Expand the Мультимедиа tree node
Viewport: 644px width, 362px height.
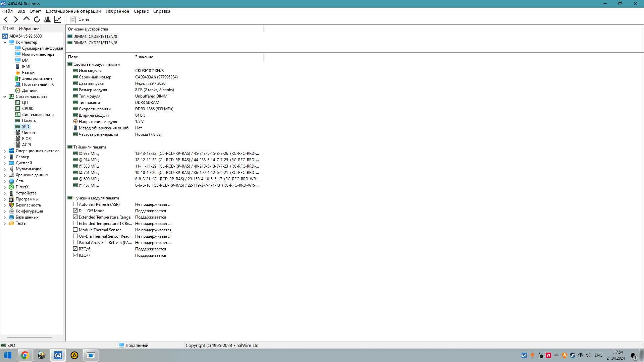tap(5, 169)
